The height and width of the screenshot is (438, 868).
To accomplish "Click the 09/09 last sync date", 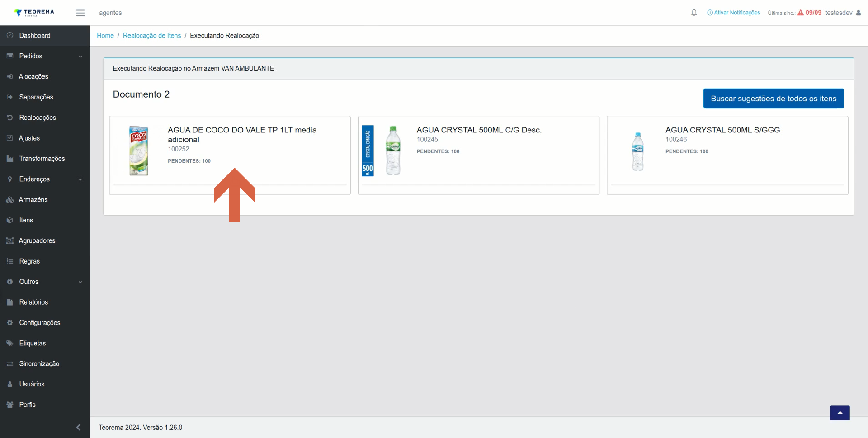I will pyautogui.click(x=813, y=13).
